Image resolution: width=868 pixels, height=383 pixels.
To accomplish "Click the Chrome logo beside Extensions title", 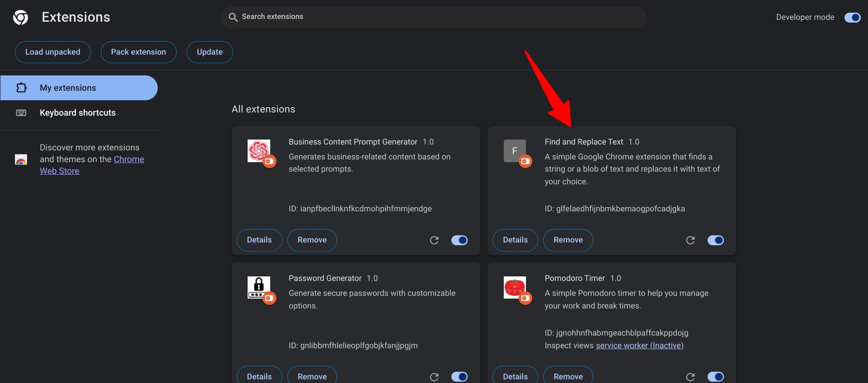I will coord(20,18).
